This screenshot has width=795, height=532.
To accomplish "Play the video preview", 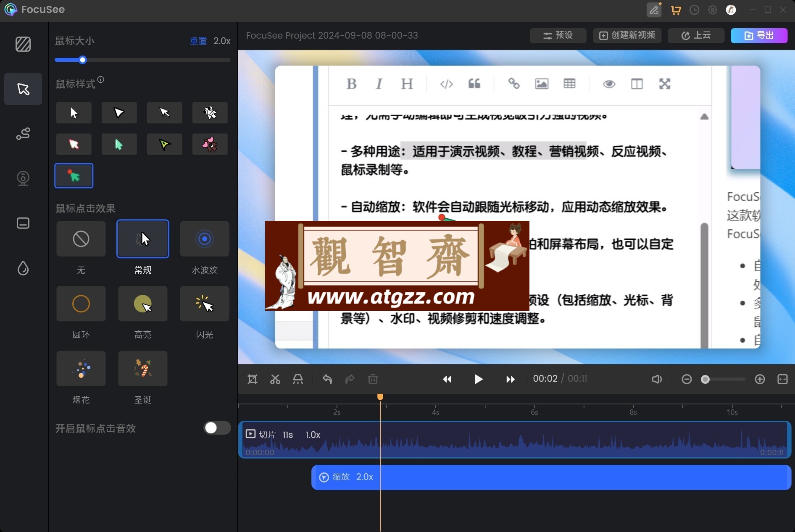I will (478, 379).
